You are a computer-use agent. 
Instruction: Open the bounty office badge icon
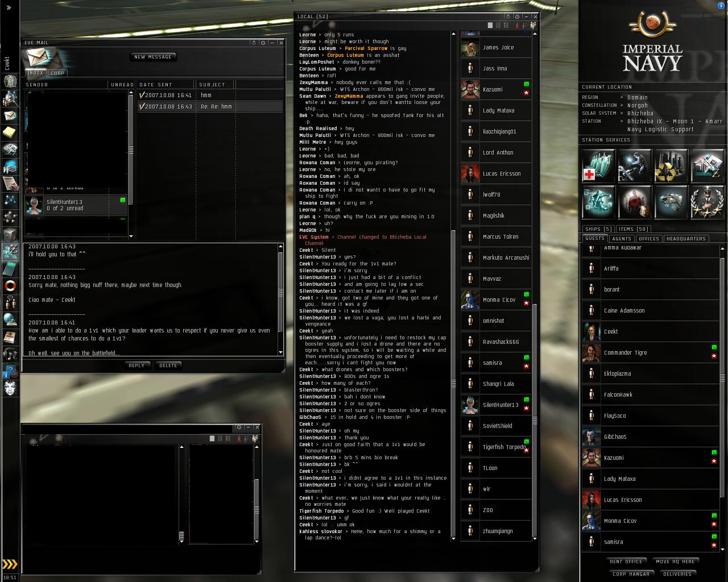[635, 202]
